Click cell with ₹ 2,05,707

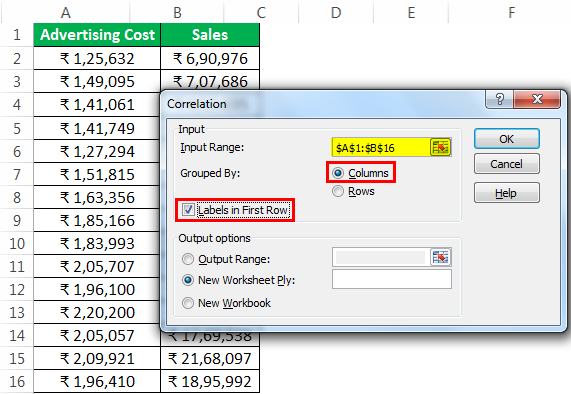tap(97, 266)
